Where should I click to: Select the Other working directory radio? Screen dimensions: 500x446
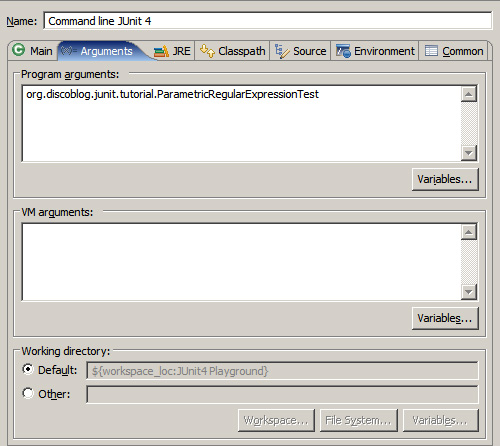28,393
